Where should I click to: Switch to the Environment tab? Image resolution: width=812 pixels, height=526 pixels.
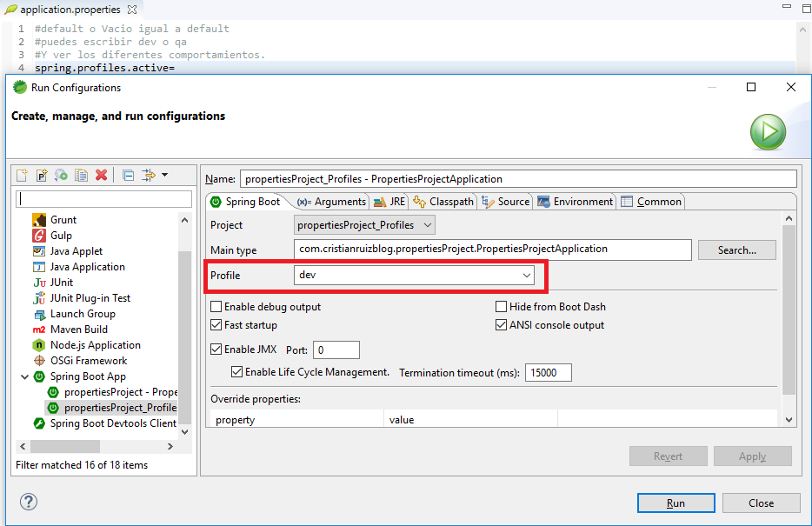(575, 202)
